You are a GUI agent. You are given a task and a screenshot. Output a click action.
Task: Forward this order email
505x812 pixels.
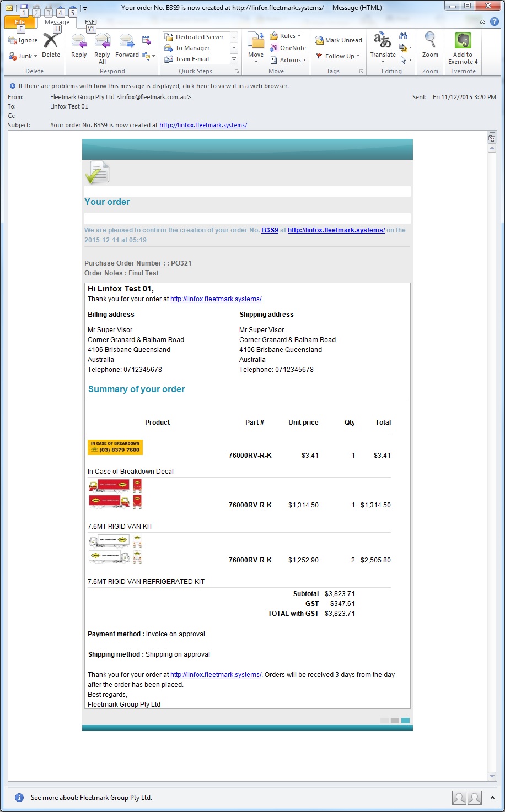tap(127, 45)
